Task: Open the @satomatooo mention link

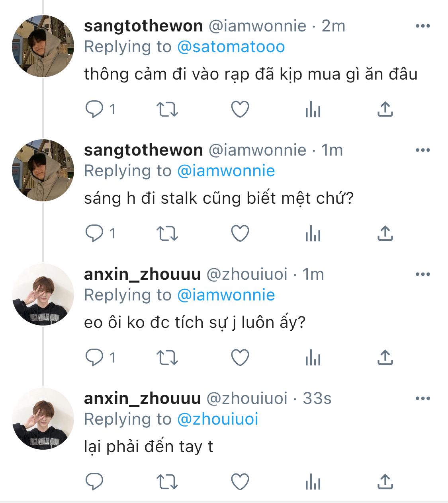Action: pyautogui.click(x=231, y=47)
